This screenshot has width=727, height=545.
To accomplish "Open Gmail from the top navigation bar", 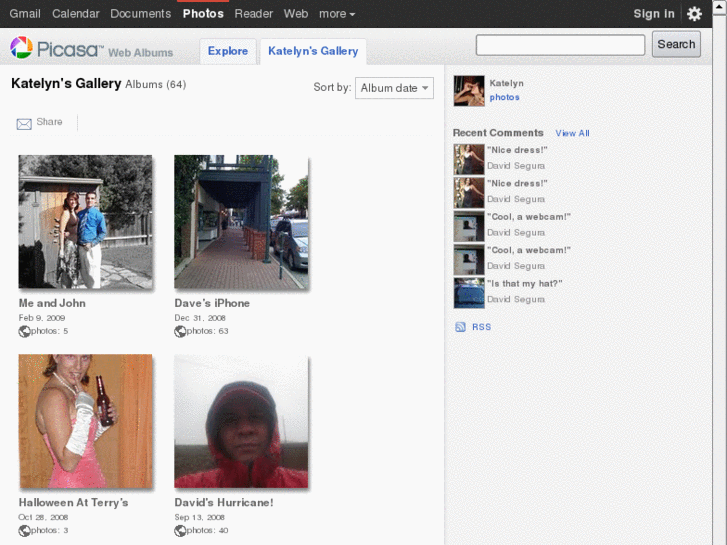I will click(25, 14).
